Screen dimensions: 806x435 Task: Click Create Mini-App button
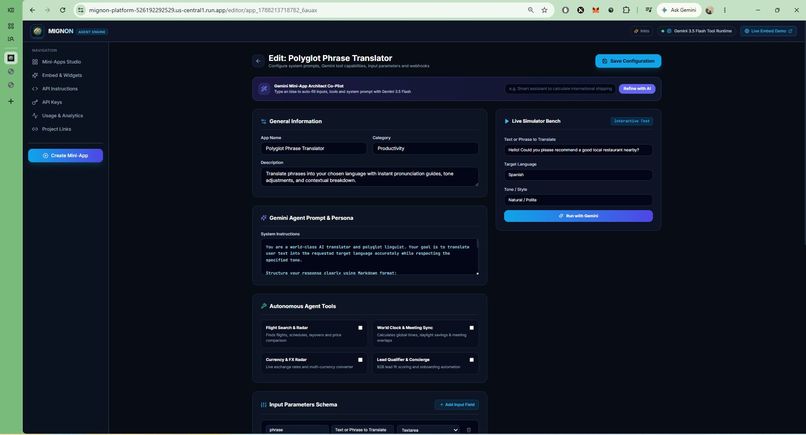65,155
